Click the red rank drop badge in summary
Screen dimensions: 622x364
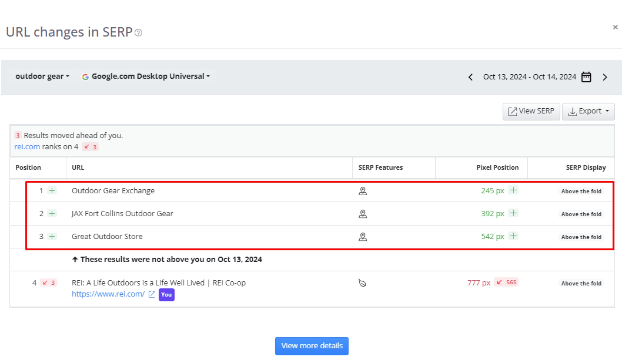pos(90,147)
